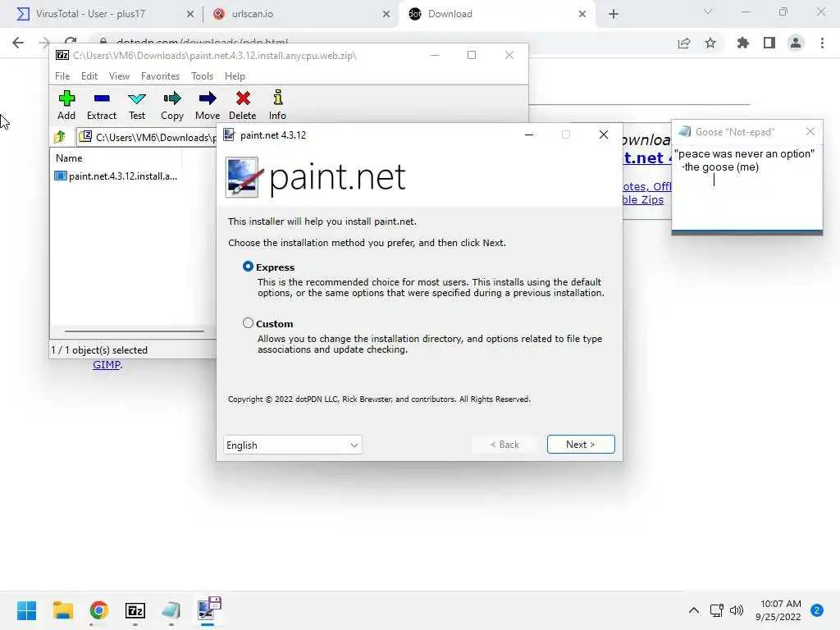Open notification center badge
Screen dimensions: 840x630
coord(816,610)
